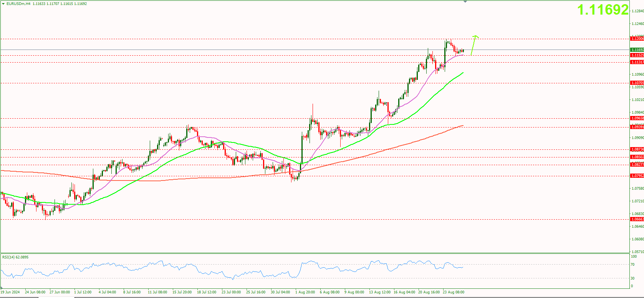Image resolution: width=644 pixels, height=298 pixels.
Task: Click the 13 Aug 12:00 time label
Action: click(380, 292)
